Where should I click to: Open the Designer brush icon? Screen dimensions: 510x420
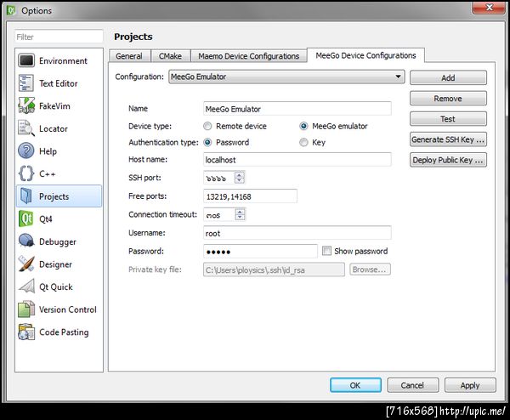point(26,264)
